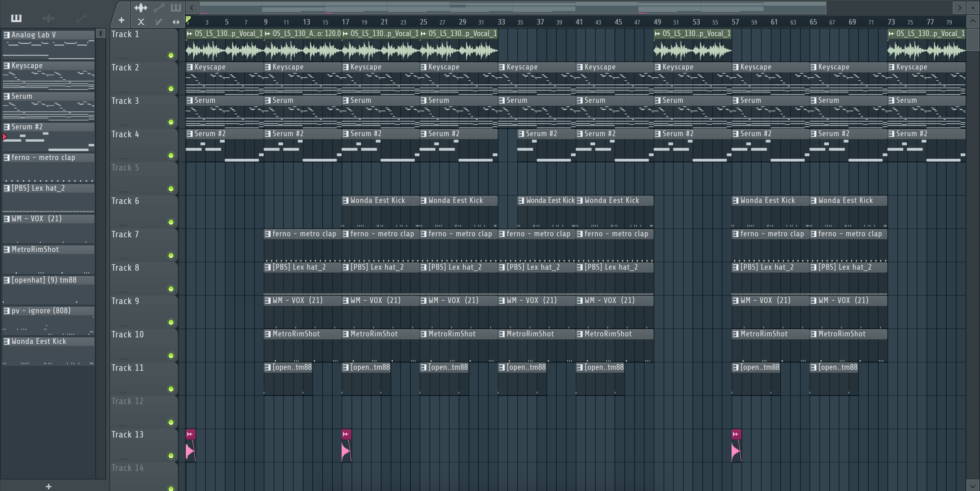
Task: Click the Track 5 header
Action: click(x=144, y=178)
